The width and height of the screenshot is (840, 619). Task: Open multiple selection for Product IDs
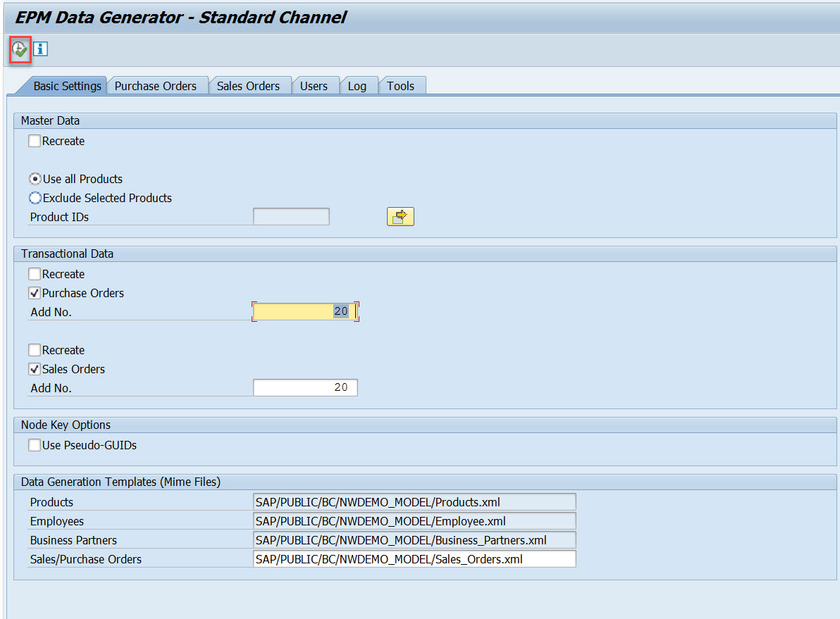pyautogui.click(x=400, y=216)
